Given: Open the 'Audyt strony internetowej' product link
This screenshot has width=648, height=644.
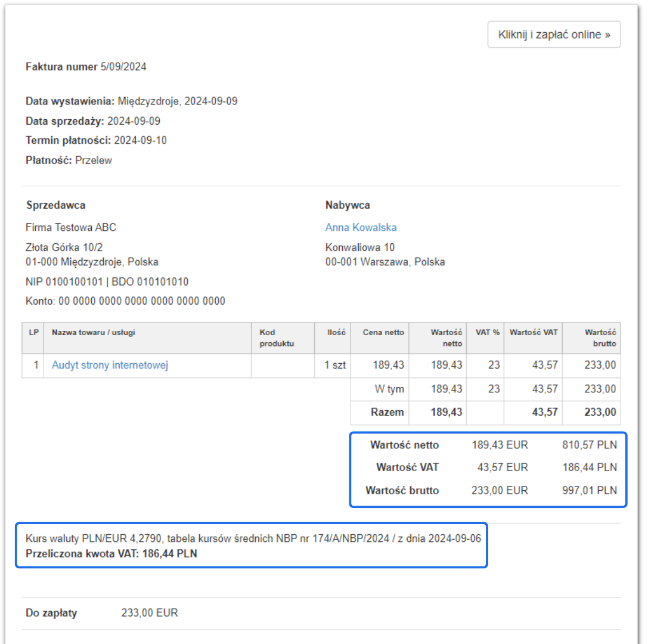Looking at the screenshot, I should click(x=110, y=365).
